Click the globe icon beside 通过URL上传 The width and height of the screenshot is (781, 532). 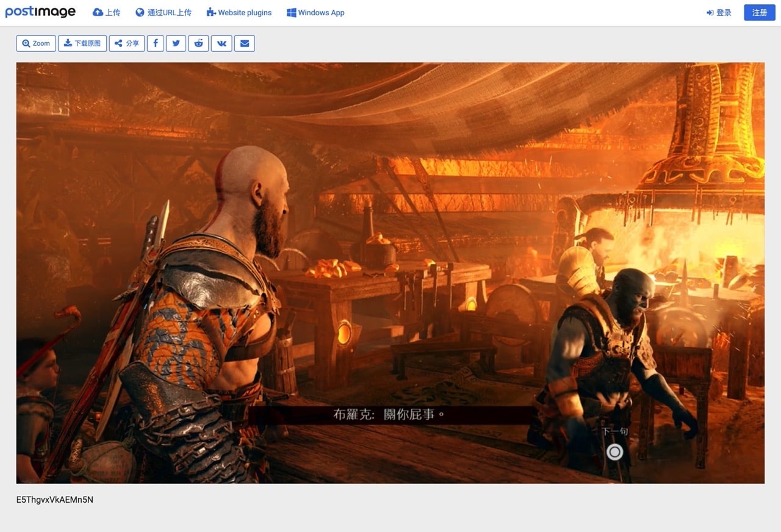(140, 12)
